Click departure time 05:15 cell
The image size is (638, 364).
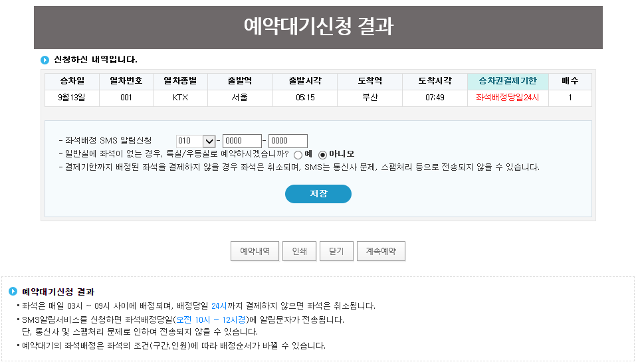point(305,98)
